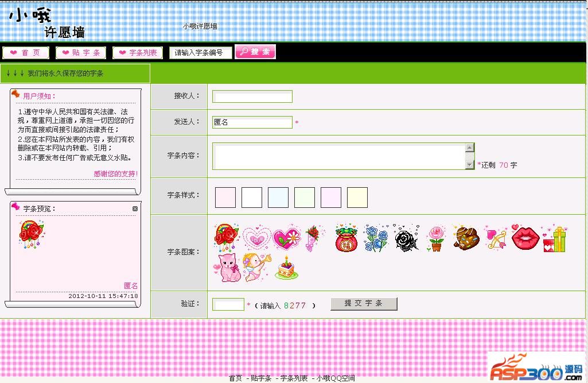Click the 小哦许愿墙 header title text

[x=200, y=26]
